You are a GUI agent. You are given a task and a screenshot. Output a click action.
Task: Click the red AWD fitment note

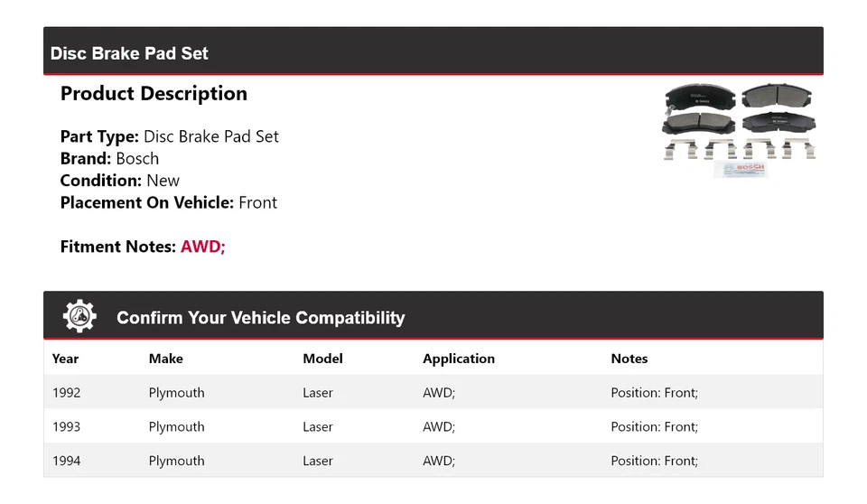click(x=202, y=247)
